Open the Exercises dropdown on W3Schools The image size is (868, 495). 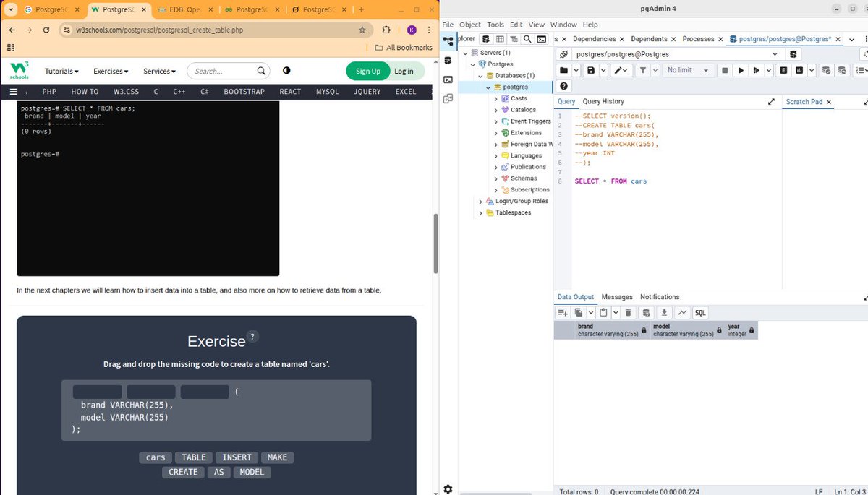pyautogui.click(x=111, y=71)
